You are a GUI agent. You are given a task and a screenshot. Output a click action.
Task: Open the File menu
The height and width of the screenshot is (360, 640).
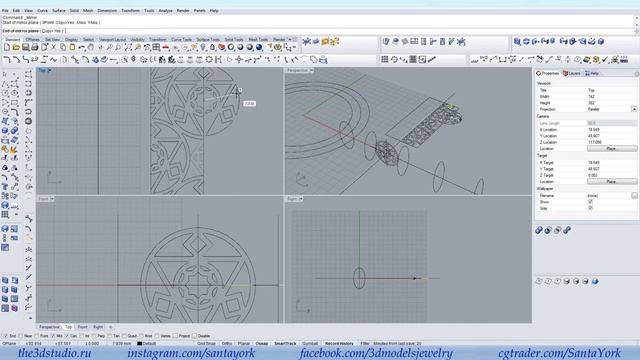point(5,11)
